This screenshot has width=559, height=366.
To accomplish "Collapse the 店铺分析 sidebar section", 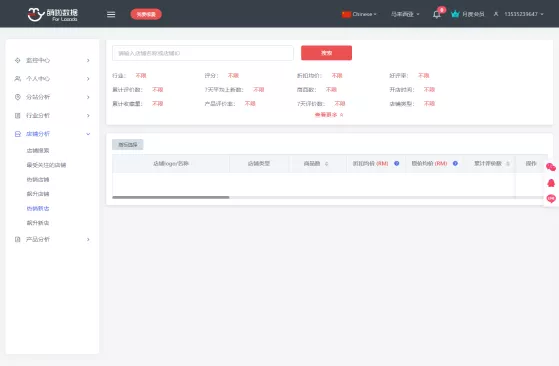I will coord(52,134).
